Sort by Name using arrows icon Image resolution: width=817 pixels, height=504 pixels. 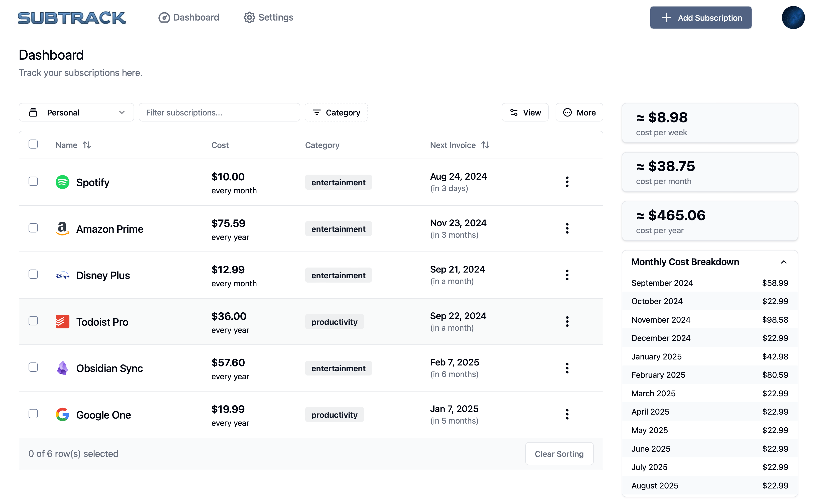[87, 145]
